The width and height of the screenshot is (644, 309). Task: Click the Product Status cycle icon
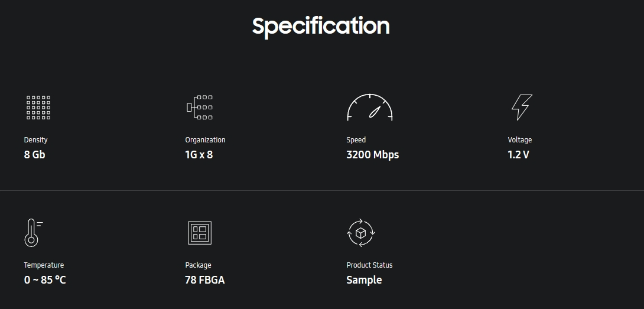360,233
